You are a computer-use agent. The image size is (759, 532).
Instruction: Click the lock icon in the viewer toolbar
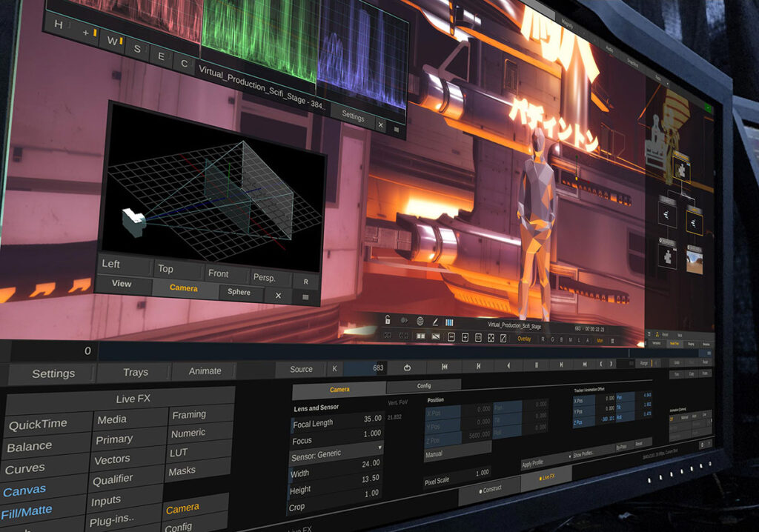(386, 320)
